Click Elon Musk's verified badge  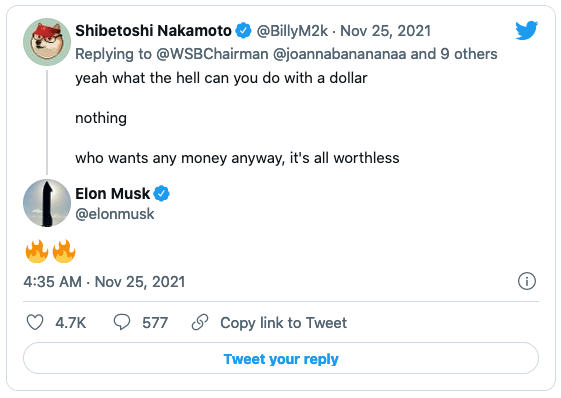coord(161,194)
